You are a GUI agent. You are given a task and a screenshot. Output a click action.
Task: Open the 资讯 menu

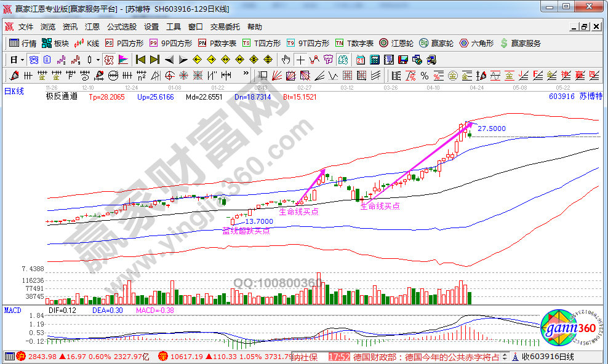click(x=70, y=26)
